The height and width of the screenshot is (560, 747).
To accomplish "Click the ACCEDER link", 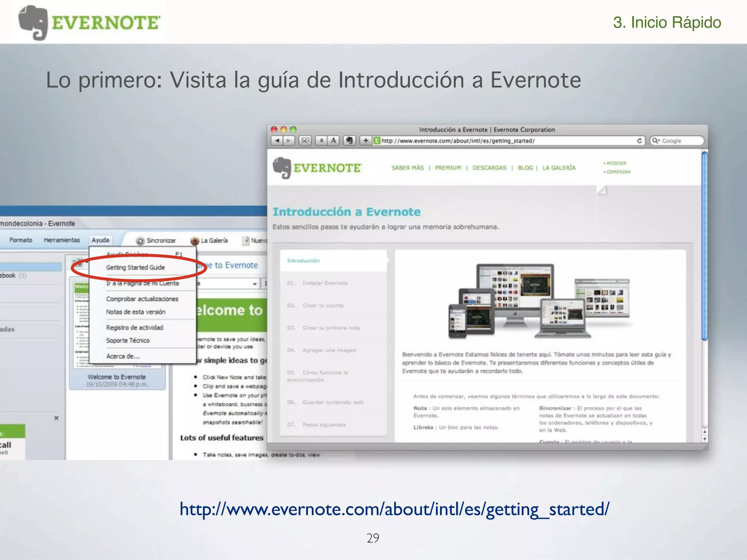I will [616, 163].
